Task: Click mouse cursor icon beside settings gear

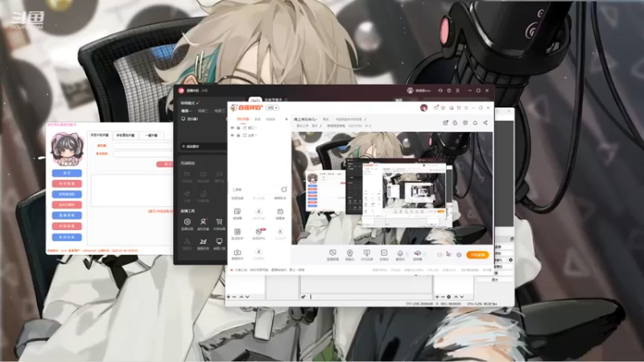Action: (x=448, y=254)
